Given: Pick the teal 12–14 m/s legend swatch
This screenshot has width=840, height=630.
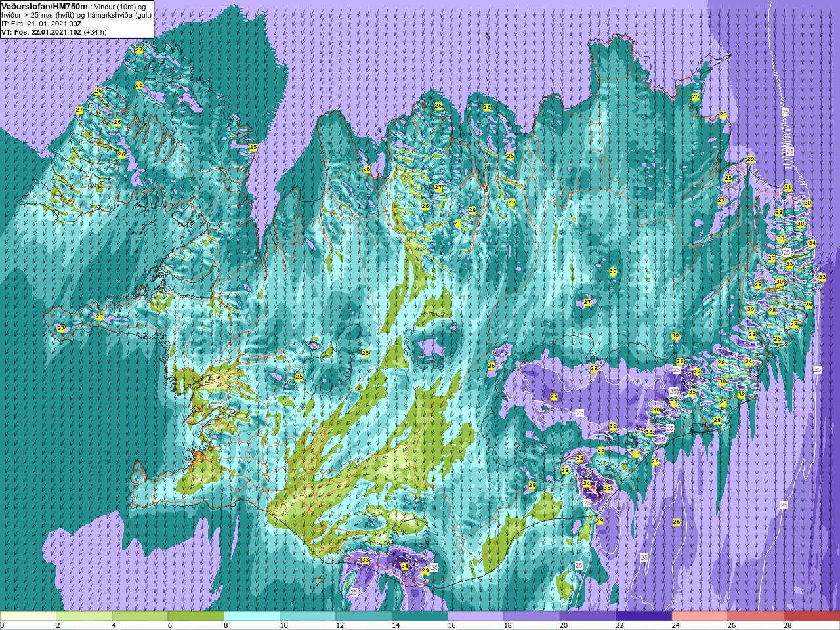Looking at the screenshot, I should (364, 616).
